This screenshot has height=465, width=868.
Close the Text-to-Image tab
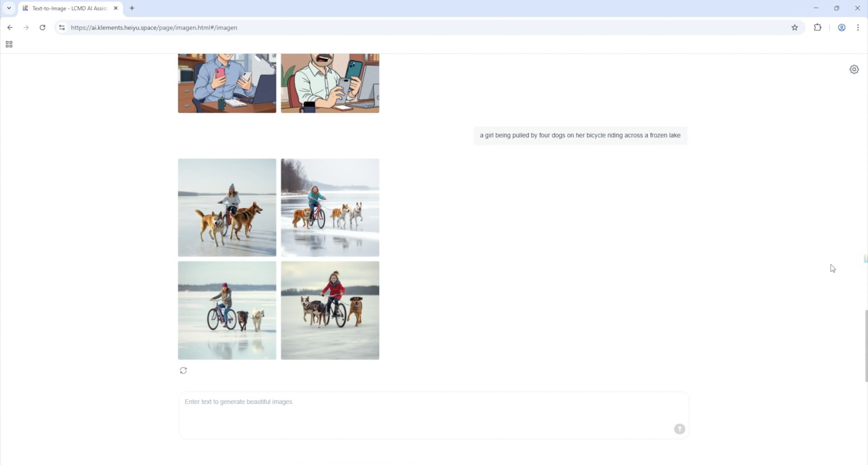[116, 8]
